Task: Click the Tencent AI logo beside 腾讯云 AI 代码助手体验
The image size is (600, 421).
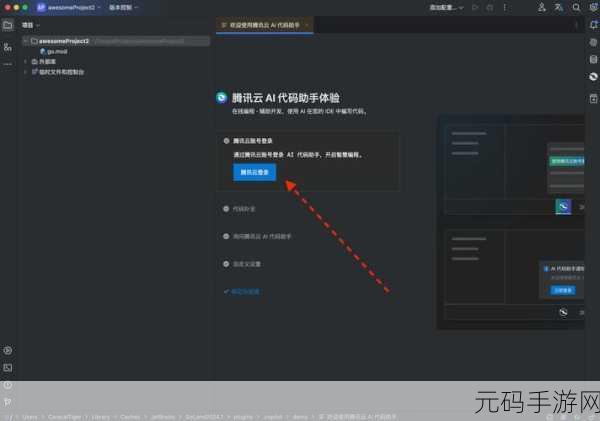Action: click(x=222, y=98)
